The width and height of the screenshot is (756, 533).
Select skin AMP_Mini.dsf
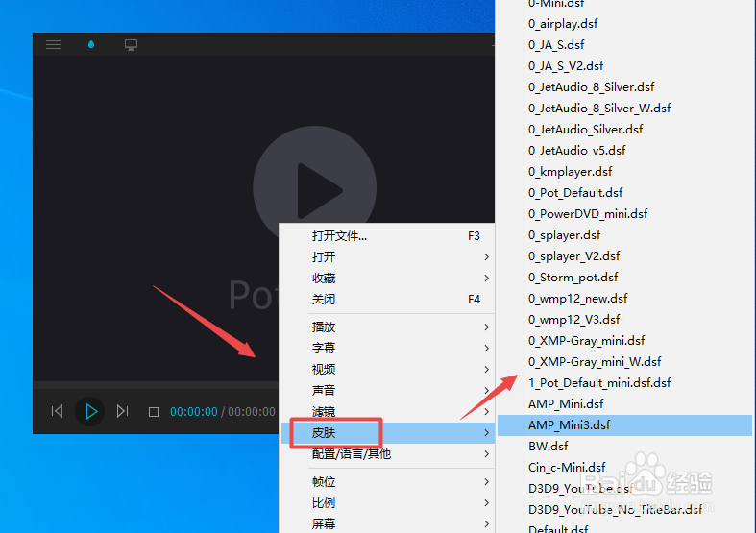[624, 404]
